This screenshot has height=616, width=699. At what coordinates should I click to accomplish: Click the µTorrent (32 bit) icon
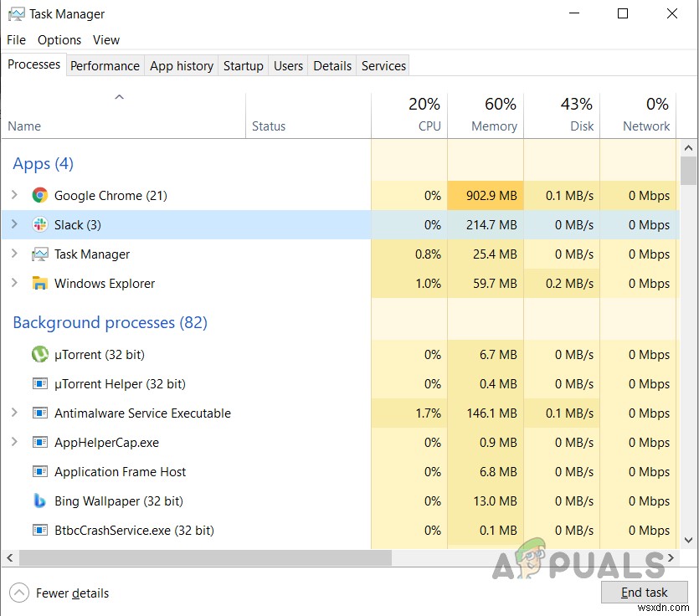point(39,354)
